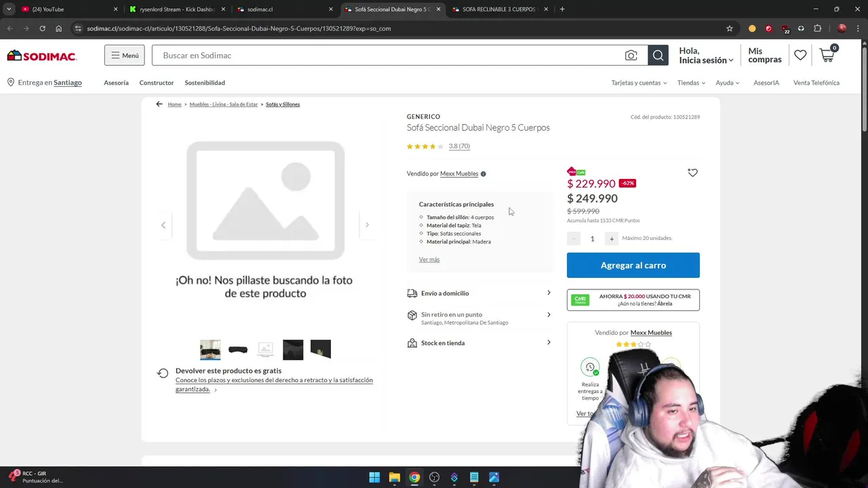This screenshot has height=488, width=868.
Task: Select the fourth dark thumbnail
Action: point(293,350)
